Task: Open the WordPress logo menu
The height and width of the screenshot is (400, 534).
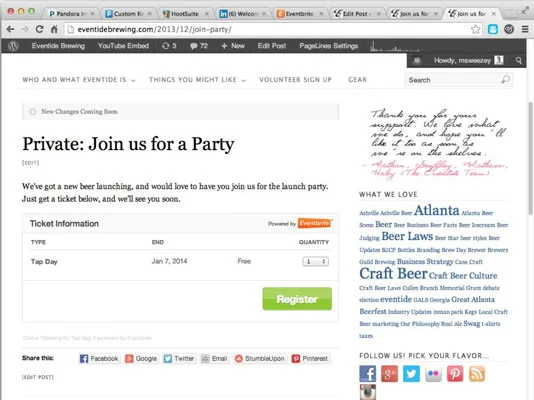Action: point(13,46)
